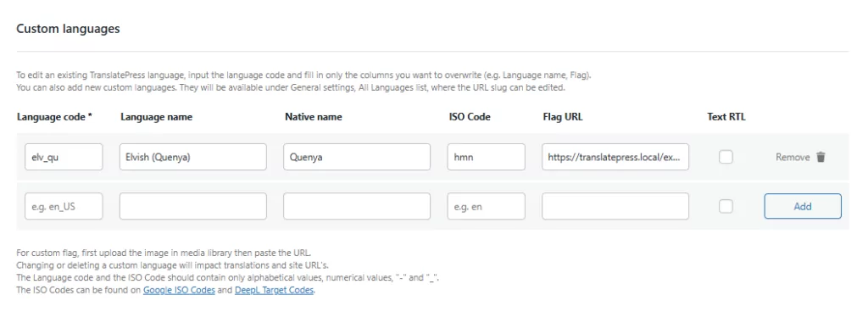Click the empty Flag URL field
Image resolution: width=868 pixels, height=312 pixels.
click(x=615, y=206)
